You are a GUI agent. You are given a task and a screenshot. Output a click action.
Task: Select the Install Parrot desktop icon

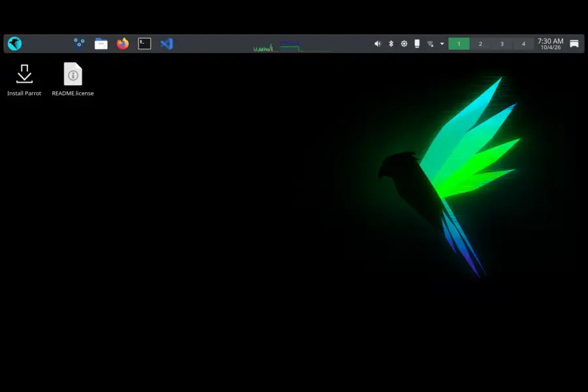tap(24, 80)
